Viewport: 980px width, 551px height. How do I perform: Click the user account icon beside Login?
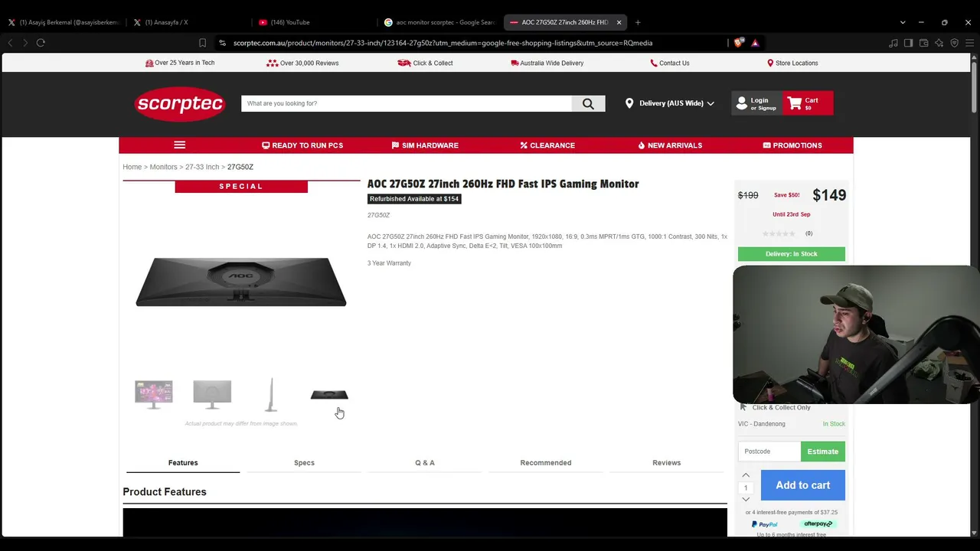click(x=741, y=103)
